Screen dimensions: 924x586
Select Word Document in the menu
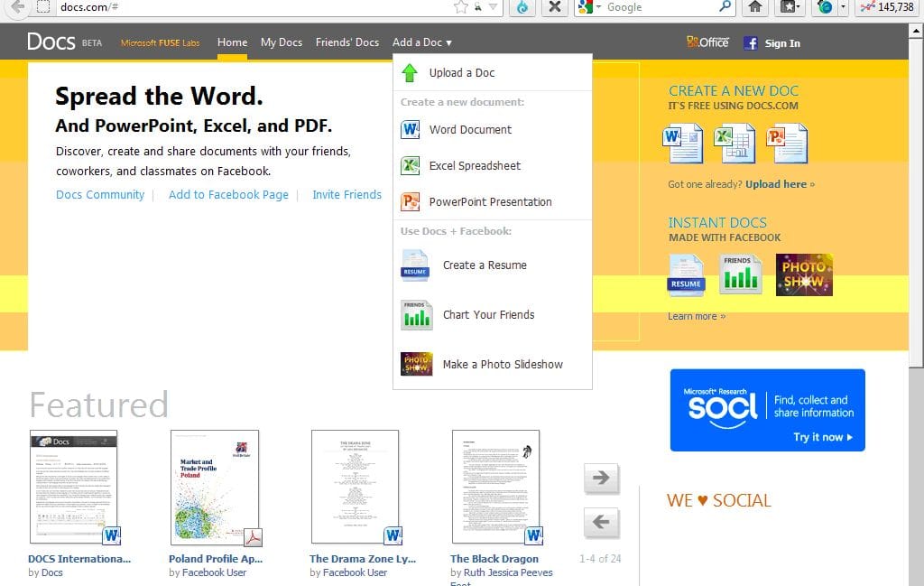tap(493, 130)
